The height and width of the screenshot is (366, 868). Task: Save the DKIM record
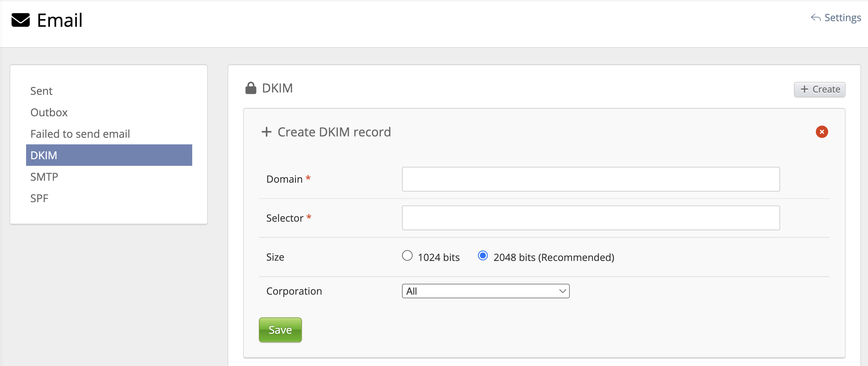pyautogui.click(x=280, y=330)
